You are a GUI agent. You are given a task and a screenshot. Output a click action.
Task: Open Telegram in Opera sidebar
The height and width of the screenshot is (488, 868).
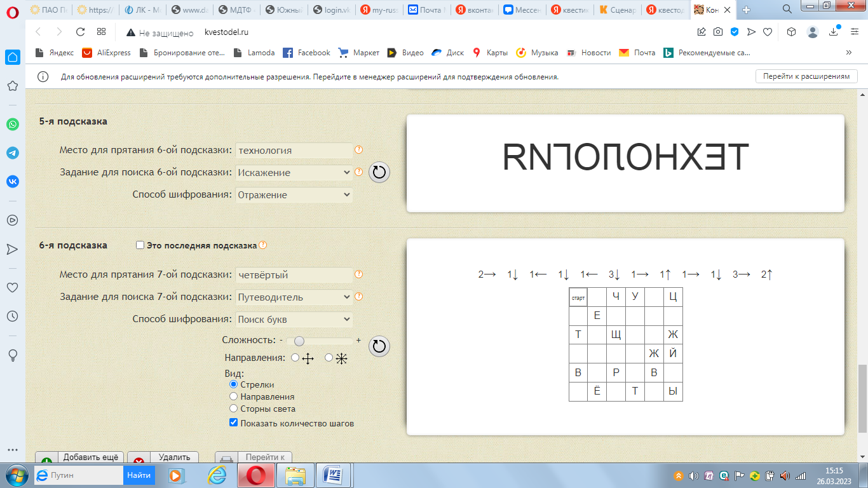pyautogui.click(x=12, y=153)
